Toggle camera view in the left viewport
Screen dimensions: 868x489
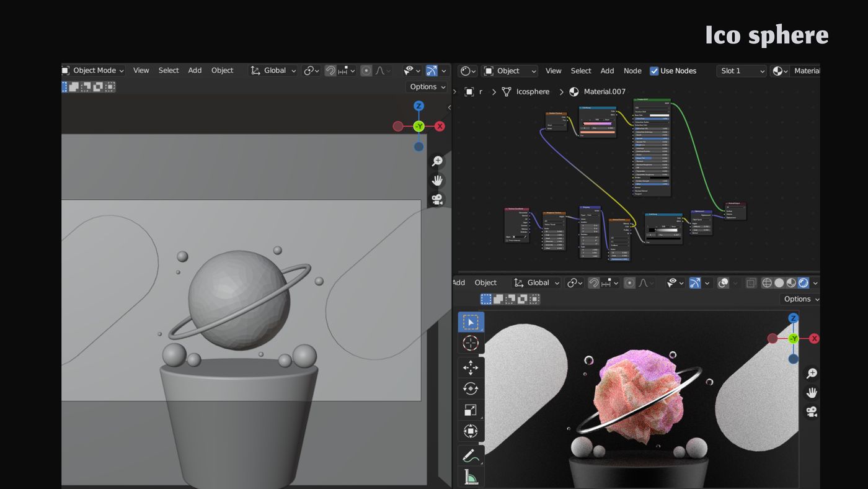click(437, 199)
